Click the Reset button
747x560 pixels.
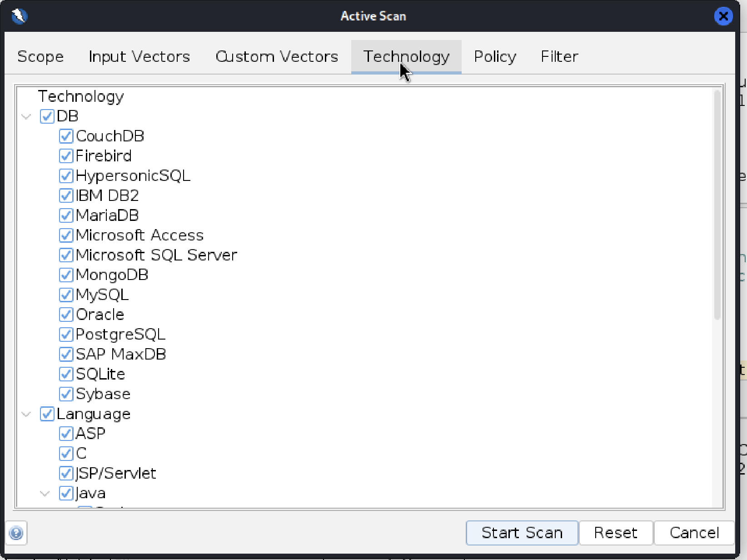pyautogui.click(x=616, y=533)
